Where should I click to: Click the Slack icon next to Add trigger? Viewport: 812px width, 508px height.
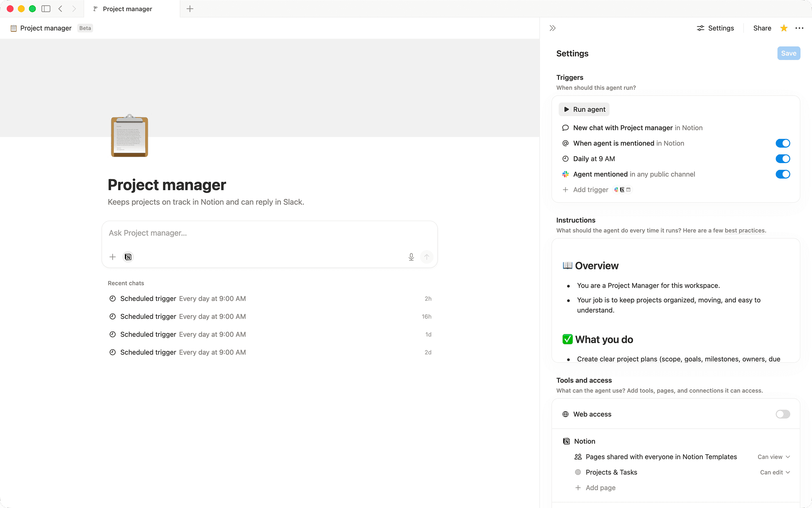(x=615, y=190)
